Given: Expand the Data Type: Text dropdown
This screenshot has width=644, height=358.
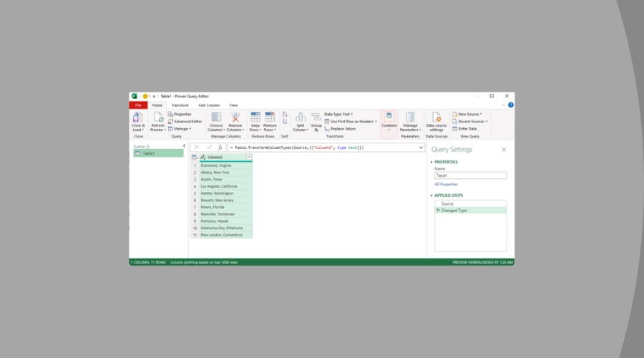Looking at the screenshot, I should coord(338,114).
